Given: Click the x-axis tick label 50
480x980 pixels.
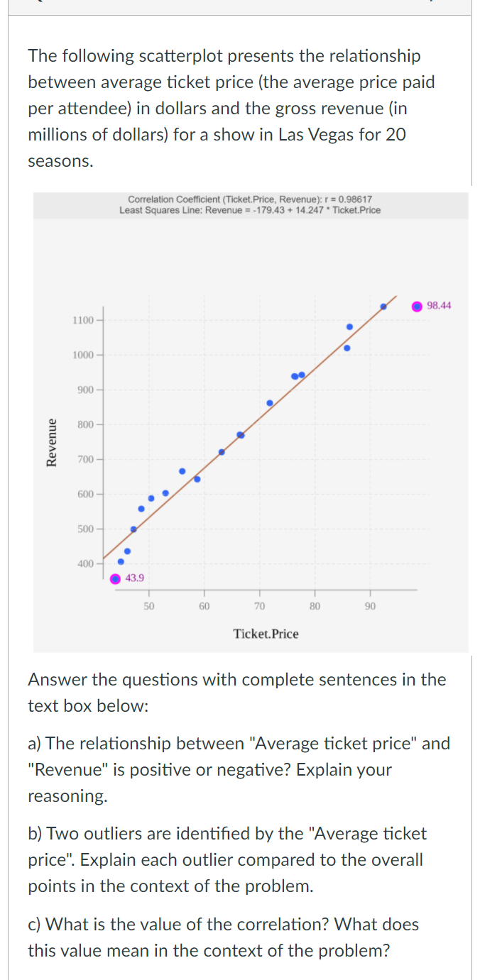Looking at the screenshot, I should 148,607.
